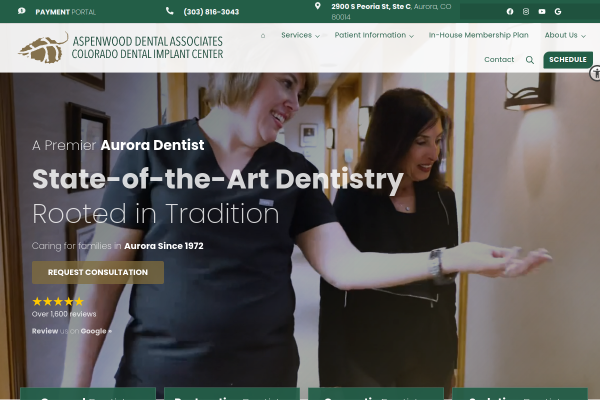Expand the Patient Information dropdown
The image size is (600, 400).
coord(373,35)
